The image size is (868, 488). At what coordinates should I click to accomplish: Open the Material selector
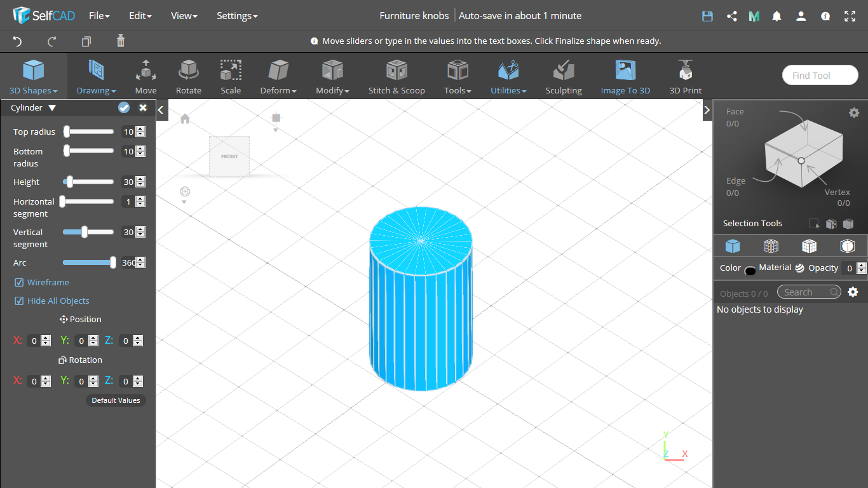799,268
